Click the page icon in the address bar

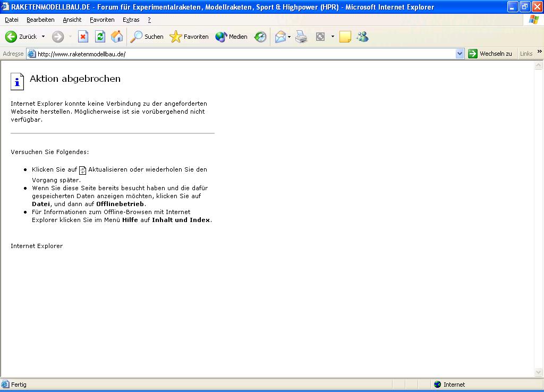pyautogui.click(x=31, y=54)
